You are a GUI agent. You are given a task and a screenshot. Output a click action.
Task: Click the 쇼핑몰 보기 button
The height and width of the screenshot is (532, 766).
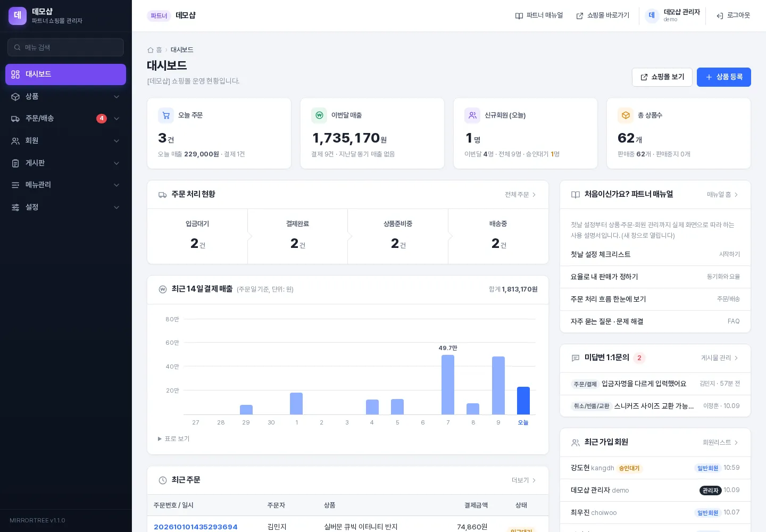tap(662, 77)
